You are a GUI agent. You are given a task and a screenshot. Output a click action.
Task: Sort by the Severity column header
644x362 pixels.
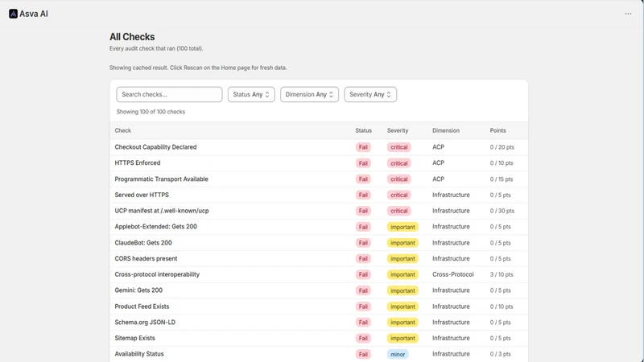click(398, 130)
